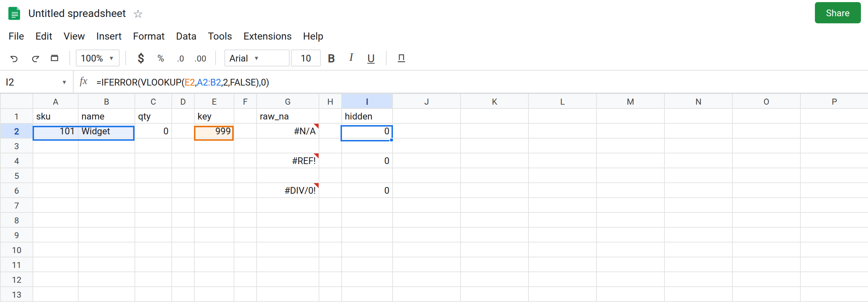Screen dimensions: 868x304
Task: Toggle Italic formatting
Action: (x=351, y=58)
